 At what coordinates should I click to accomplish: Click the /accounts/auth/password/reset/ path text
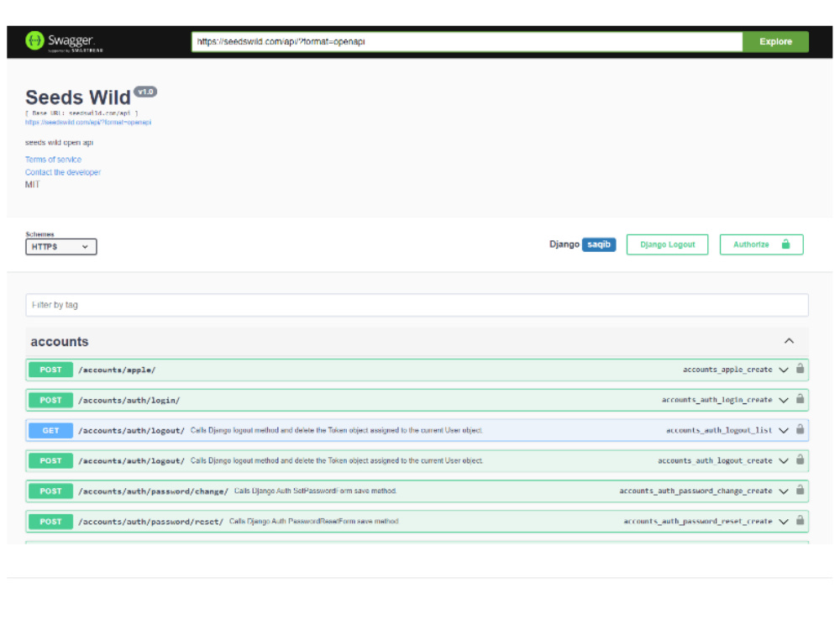(x=151, y=522)
